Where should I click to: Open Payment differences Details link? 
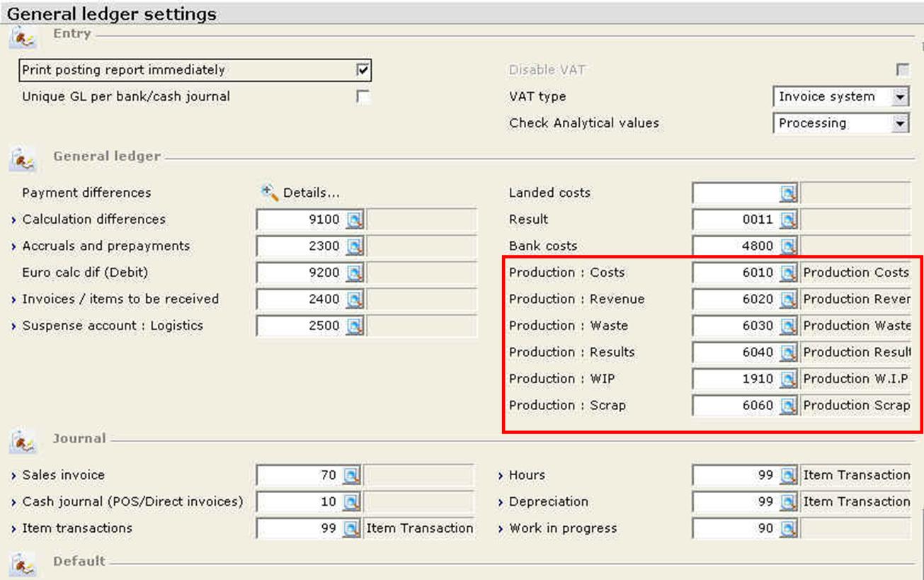(311, 193)
